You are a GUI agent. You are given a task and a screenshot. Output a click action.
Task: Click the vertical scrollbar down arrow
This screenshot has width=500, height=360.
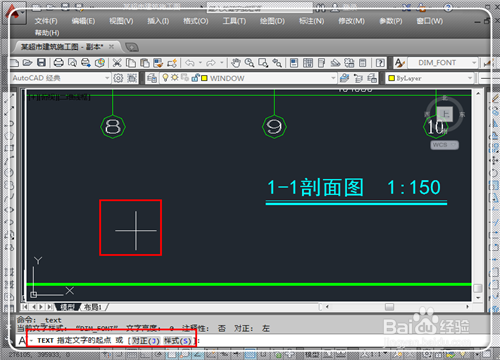[x=478, y=298]
